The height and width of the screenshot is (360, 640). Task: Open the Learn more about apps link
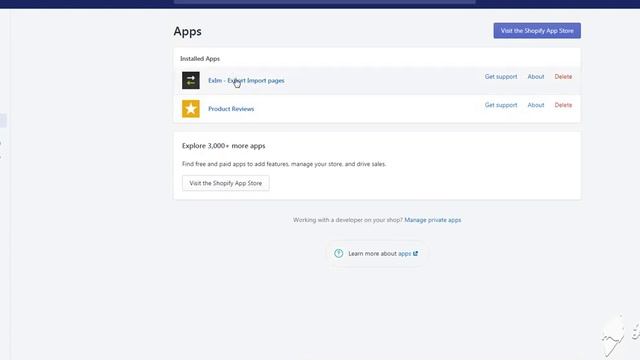tap(404, 253)
